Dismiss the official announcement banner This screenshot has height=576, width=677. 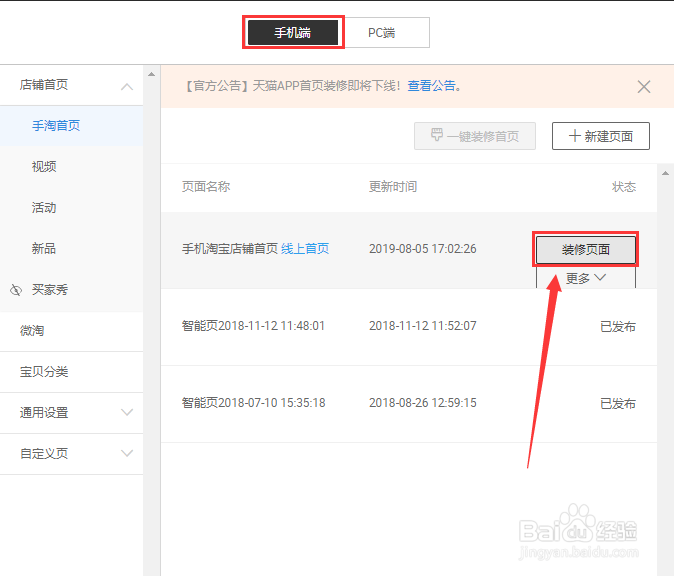point(644,87)
